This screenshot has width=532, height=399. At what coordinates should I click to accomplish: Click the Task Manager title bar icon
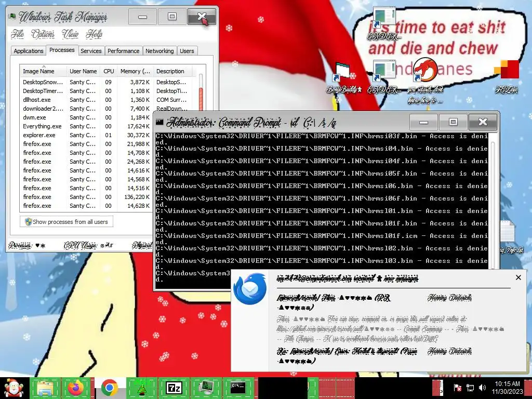point(12,16)
